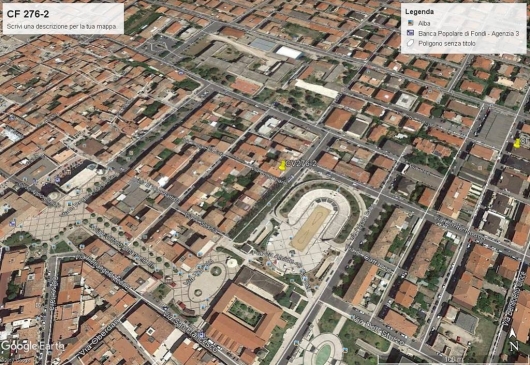The image size is (530, 365).
Task: Click the Via Don Sturzo street label
Action: pos(378,330)
